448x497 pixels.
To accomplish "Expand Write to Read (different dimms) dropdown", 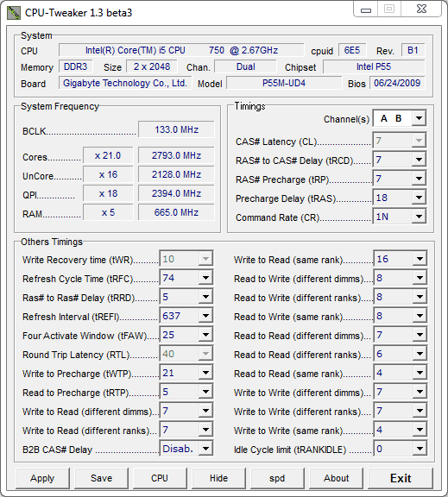I will (205, 411).
